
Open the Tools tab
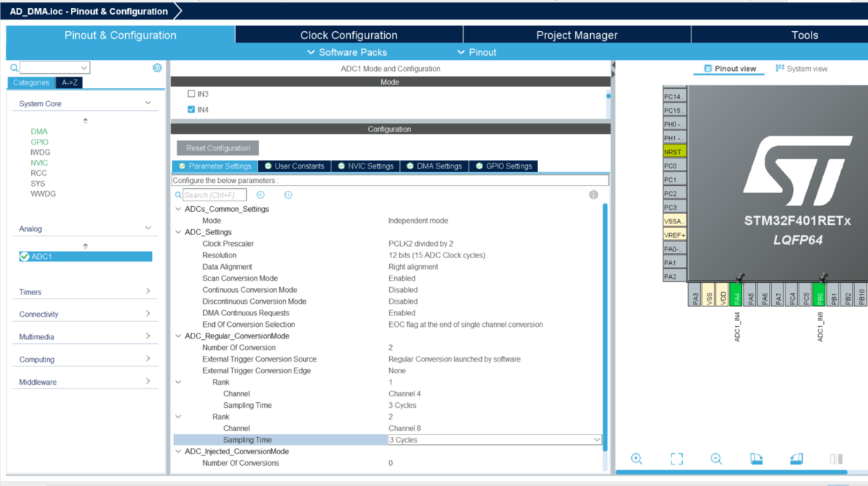(804, 35)
